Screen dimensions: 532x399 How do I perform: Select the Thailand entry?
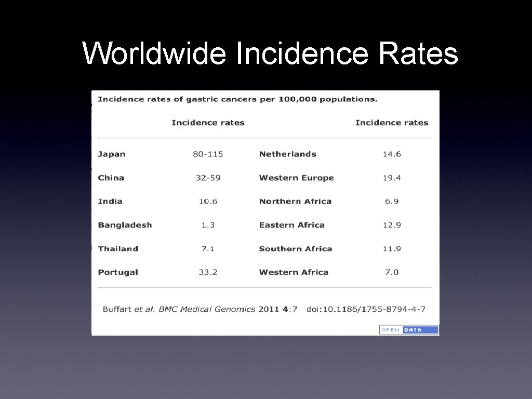coord(118,249)
